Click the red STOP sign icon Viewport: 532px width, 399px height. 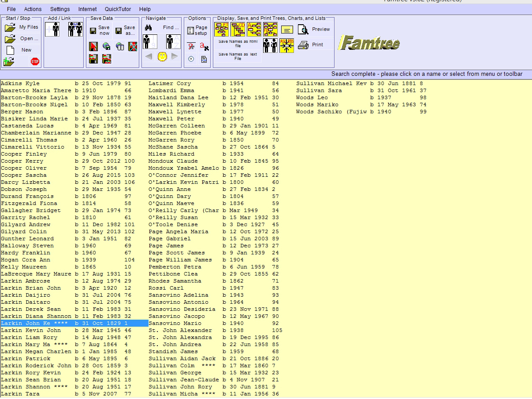pyautogui.click(x=35, y=61)
